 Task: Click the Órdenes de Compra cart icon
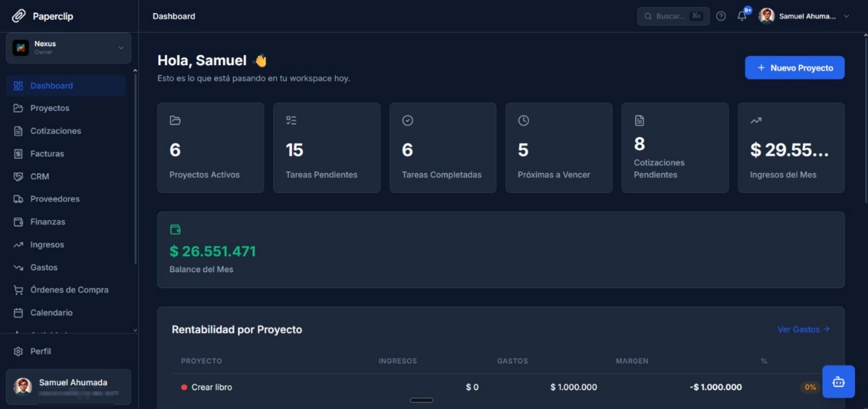point(18,290)
